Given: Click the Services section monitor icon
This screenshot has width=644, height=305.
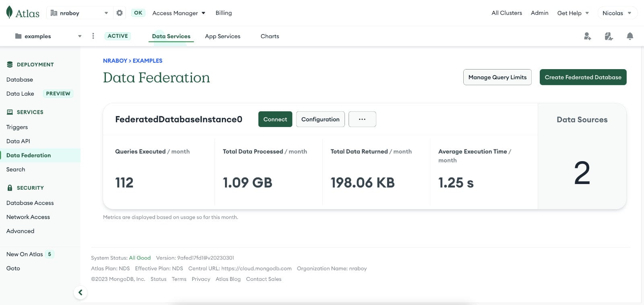Looking at the screenshot, I should (x=10, y=112).
